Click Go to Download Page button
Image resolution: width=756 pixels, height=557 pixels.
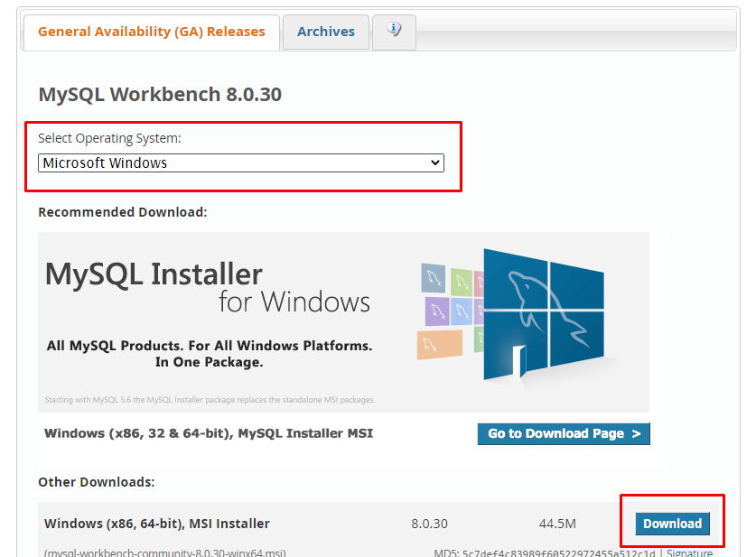coord(564,433)
